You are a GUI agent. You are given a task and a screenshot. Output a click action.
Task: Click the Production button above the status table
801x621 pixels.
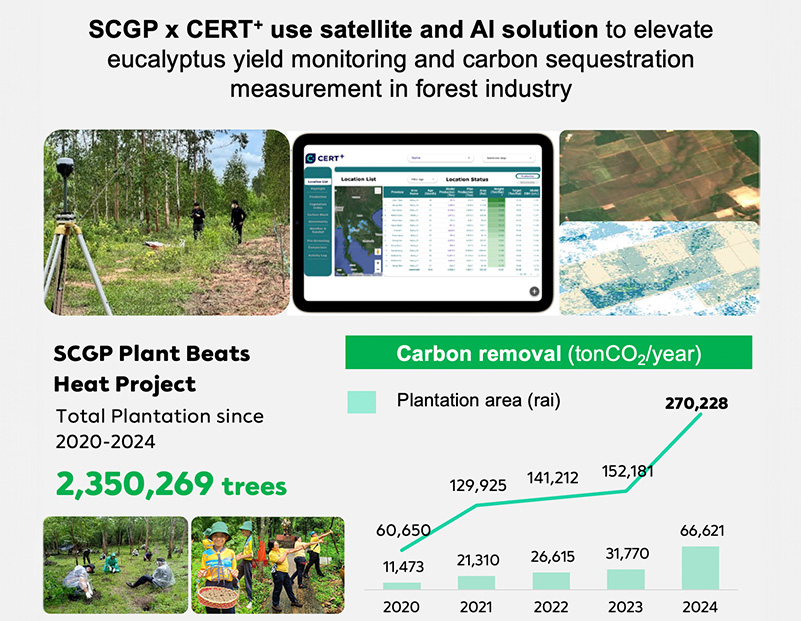point(527,176)
